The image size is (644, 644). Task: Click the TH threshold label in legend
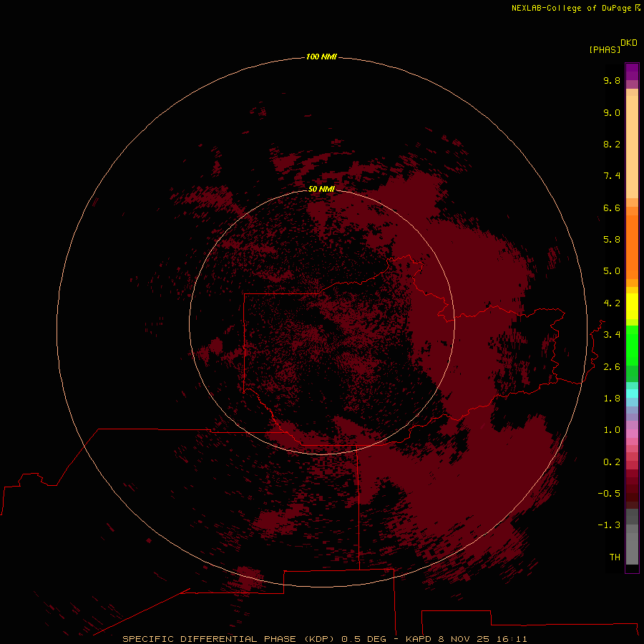click(x=615, y=557)
